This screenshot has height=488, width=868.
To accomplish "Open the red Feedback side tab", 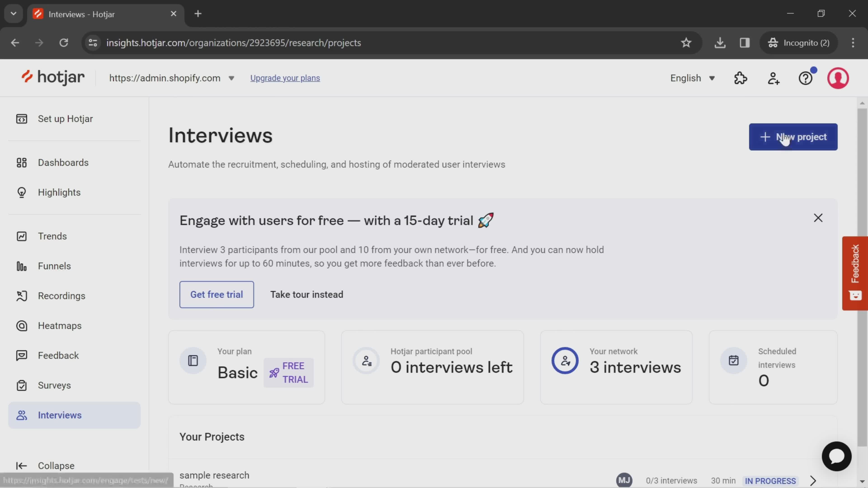I will point(855,273).
